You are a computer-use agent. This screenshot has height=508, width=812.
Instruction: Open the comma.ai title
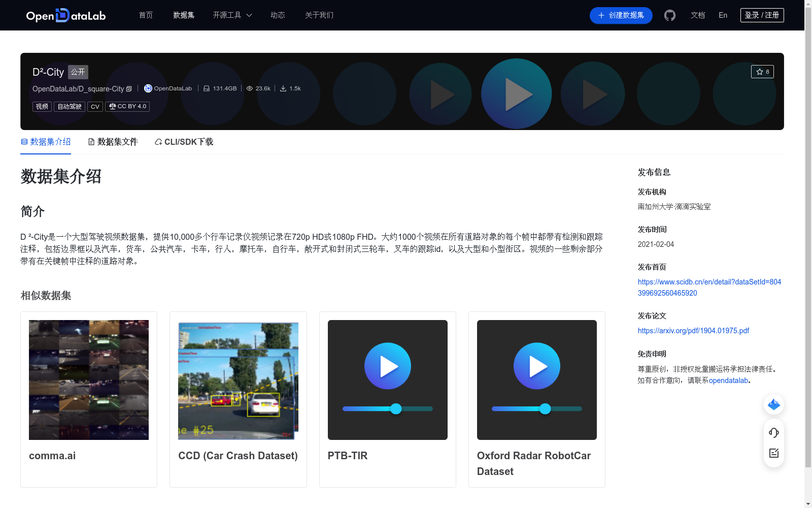point(52,456)
